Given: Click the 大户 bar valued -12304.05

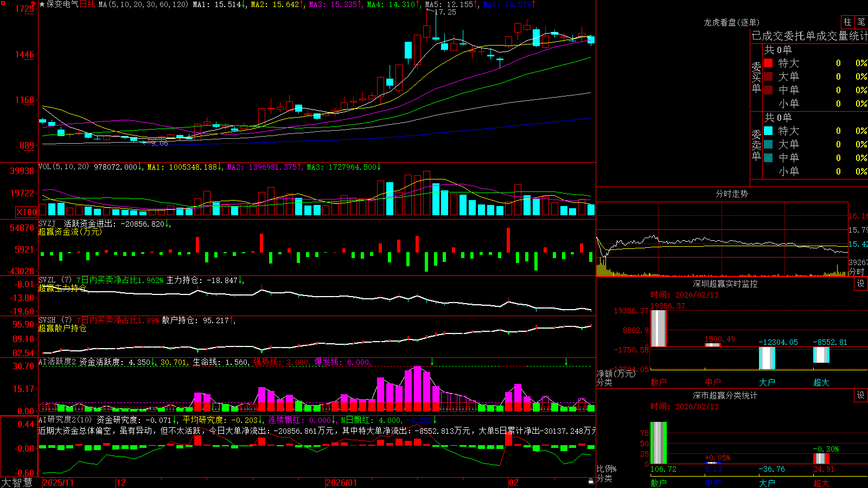Looking at the screenshot, I should [x=767, y=358].
